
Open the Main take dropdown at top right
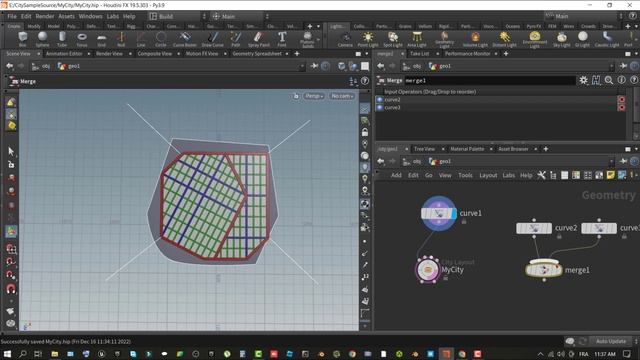[x=584, y=16]
